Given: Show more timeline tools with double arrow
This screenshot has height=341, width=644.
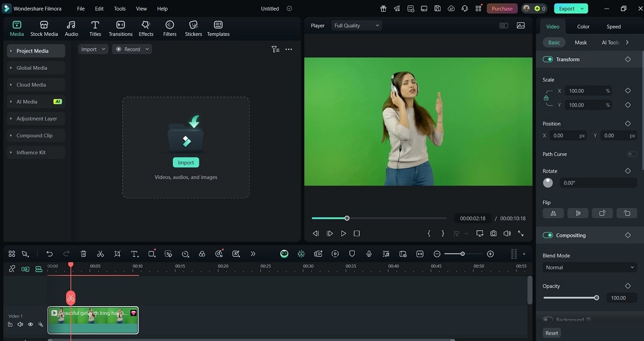Looking at the screenshot, I should (x=253, y=254).
